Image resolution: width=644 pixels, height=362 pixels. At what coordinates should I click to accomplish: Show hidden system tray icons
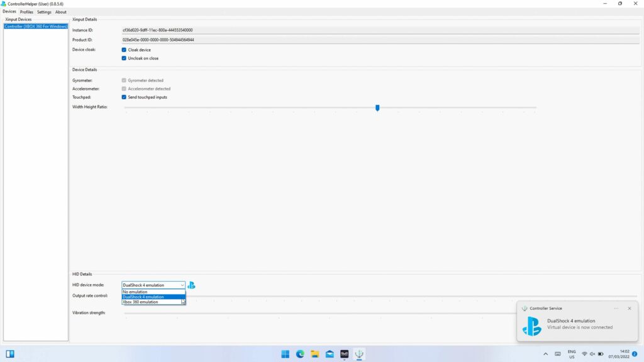click(545, 354)
